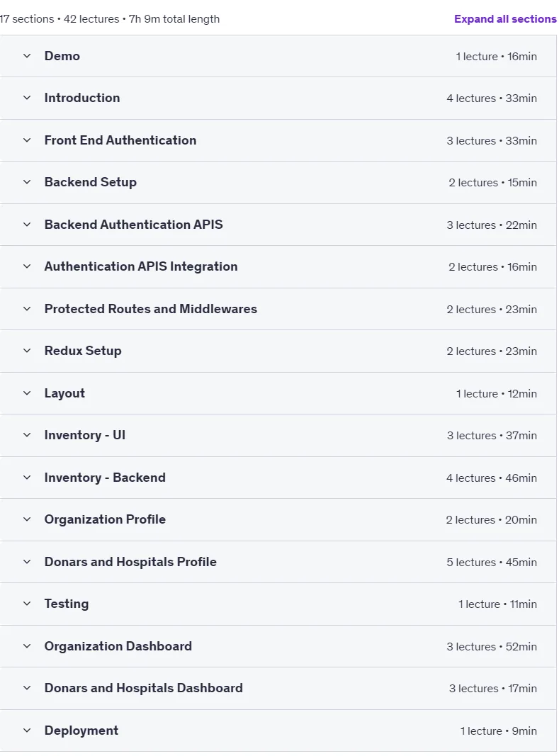Click chevron icon next to Redux Setup

tap(27, 351)
